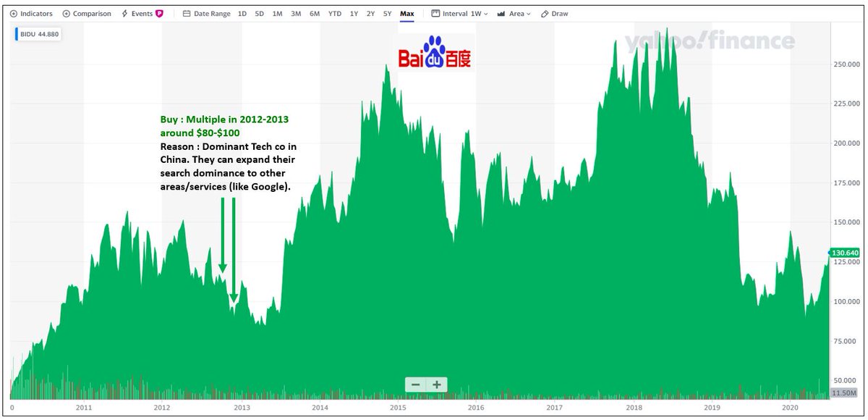Image resolution: width=868 pixels, height=420 pixels.
Task: Select the 1M range
Action: tap(277, 14)
